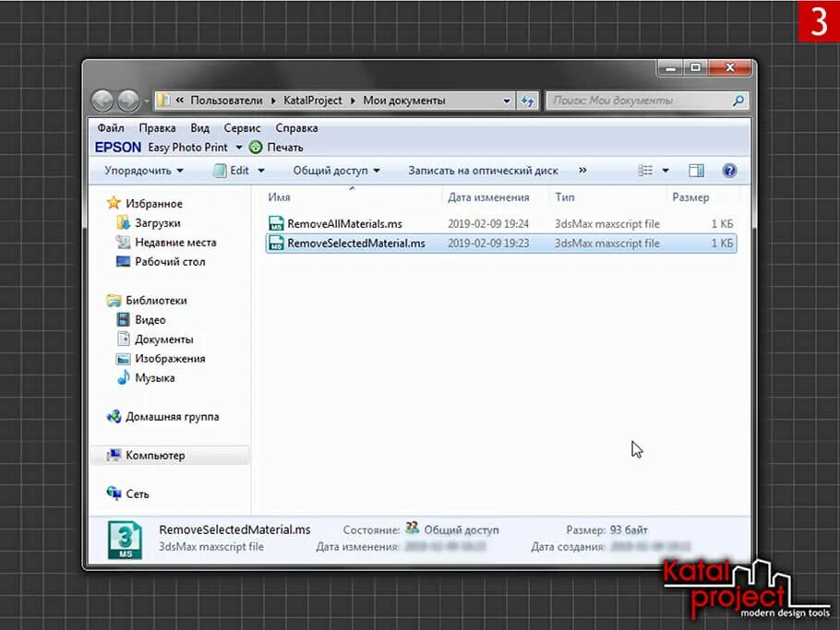Show more toolbar commands with the chevron
Image resolution: width=840 pixels, height=630 pixels.
point(582,171)
